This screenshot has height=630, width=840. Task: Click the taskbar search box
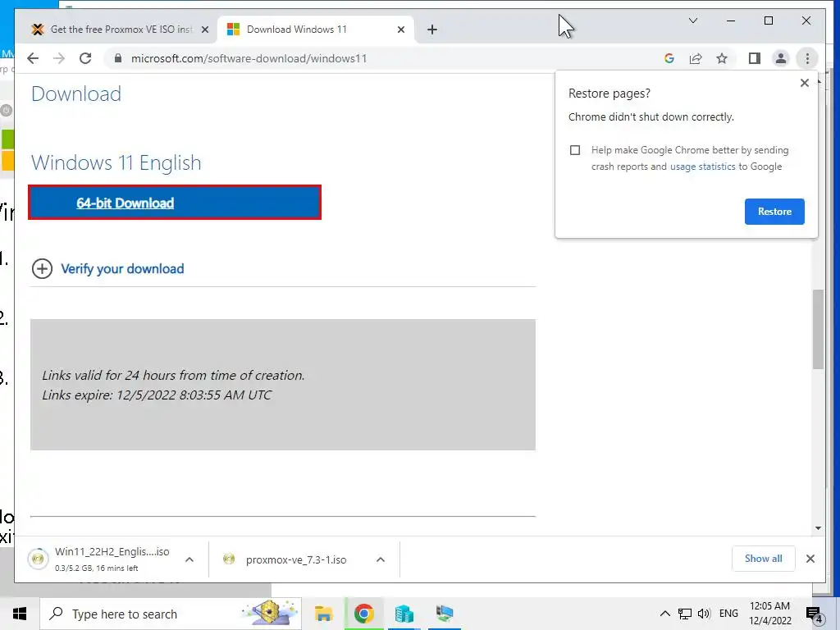point(171,614)
